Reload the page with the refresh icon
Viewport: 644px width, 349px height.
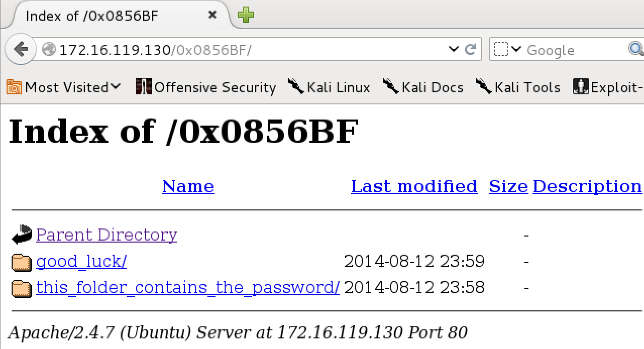click(470, 49)
